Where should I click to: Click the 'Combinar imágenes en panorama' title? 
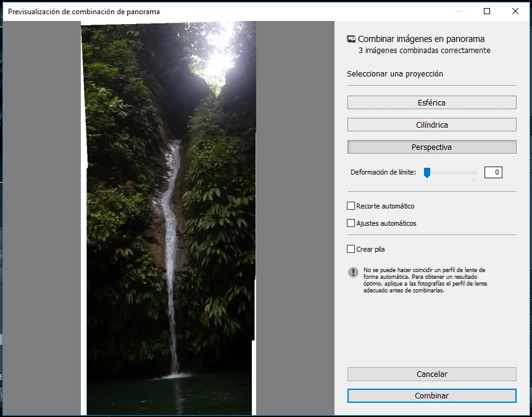coord(421,39)
